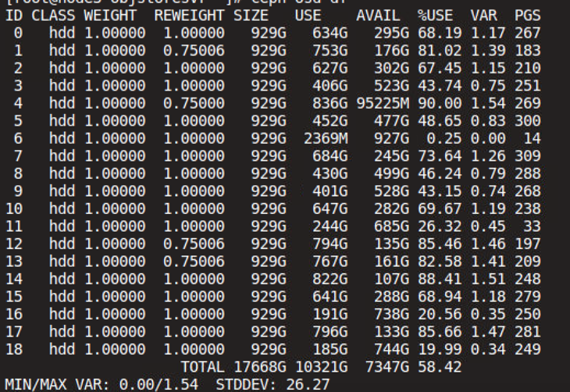Click the 836G use value
The image size is (570, 392).
click(330, 103)
